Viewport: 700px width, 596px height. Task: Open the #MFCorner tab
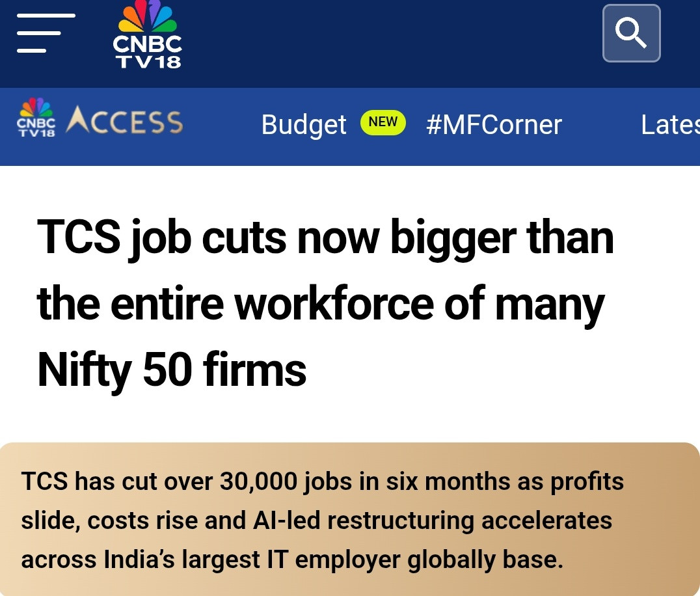pos(494,124)
